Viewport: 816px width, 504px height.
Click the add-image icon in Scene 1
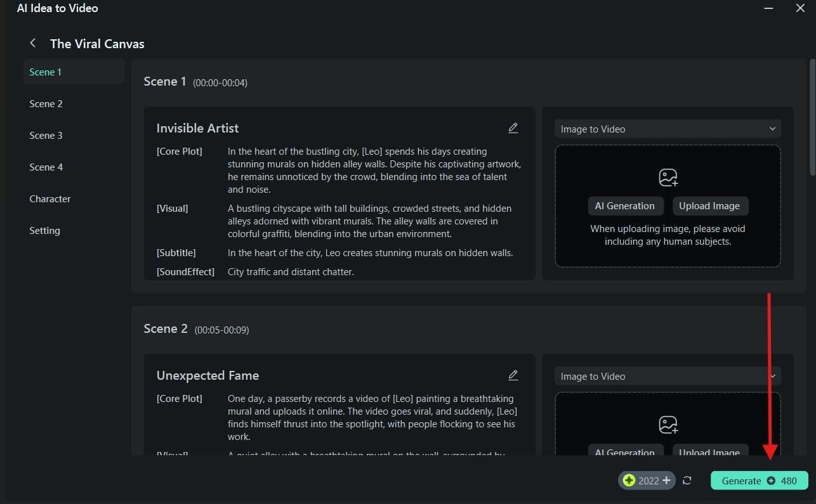pos(668,178)
